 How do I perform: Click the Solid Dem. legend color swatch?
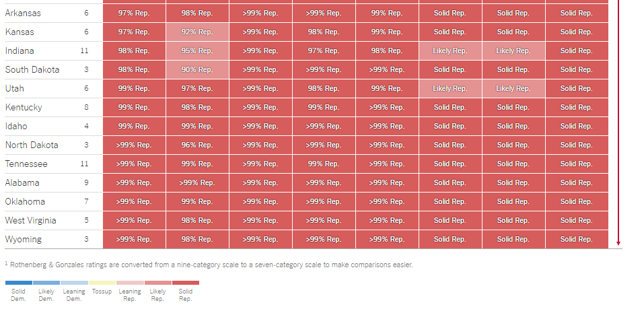(x=18, y=283)
